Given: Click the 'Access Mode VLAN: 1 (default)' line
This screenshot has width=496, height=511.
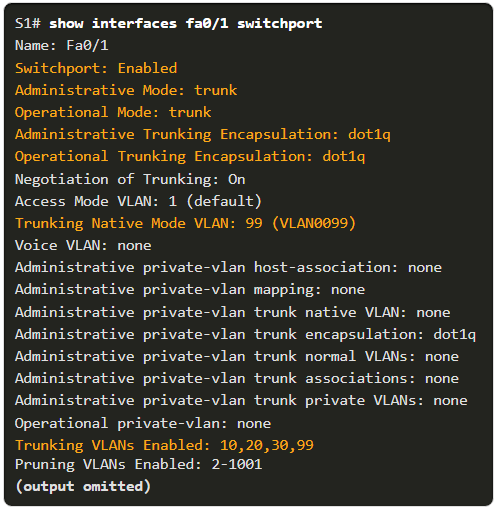Looking at the screenshot, I should (138, 201).
